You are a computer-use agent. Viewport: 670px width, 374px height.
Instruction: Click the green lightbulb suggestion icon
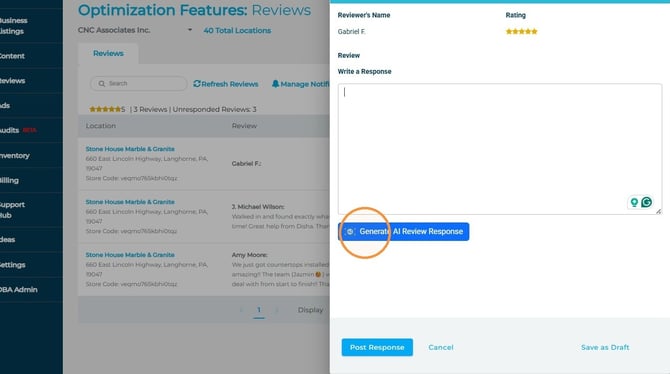coord(634,202)
